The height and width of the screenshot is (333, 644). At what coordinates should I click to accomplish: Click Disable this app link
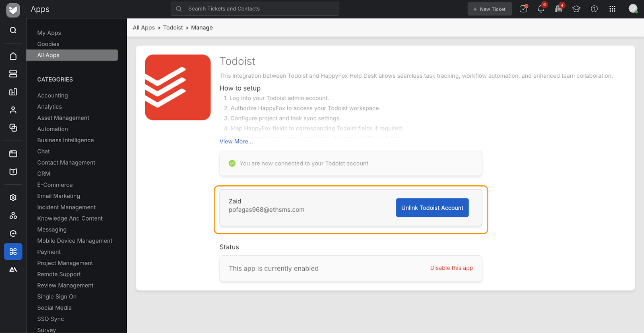[452, 268]
